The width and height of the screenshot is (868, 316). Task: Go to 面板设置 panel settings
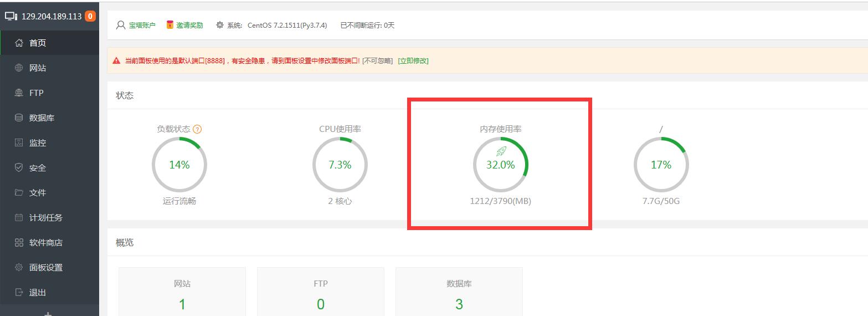point(45,267)
